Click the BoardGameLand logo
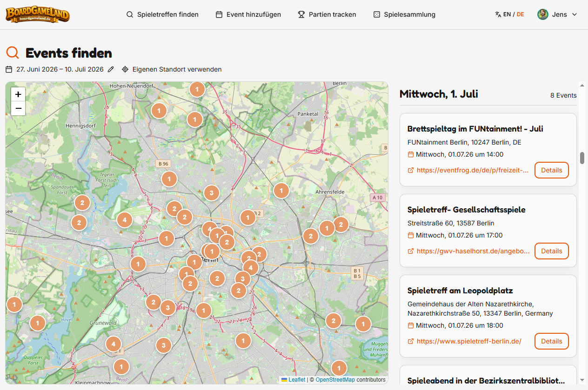 tap(38, 14)
